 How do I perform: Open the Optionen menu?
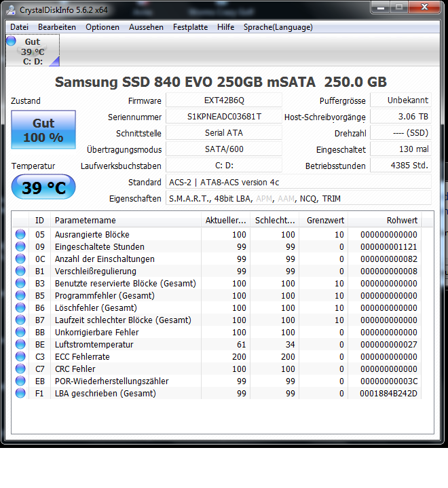coord(102,27)
